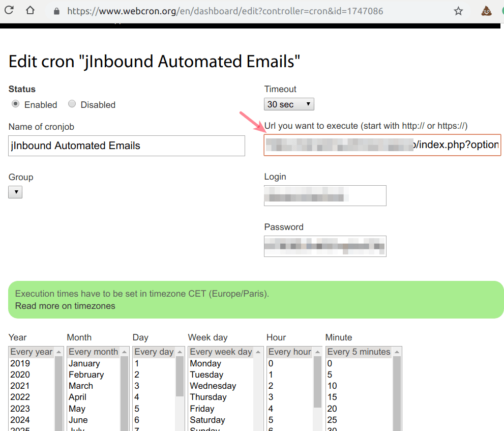Select February in the Month list
Image resolution: width=504 pixels, height=431 pixels.
[x=86, y=375]
